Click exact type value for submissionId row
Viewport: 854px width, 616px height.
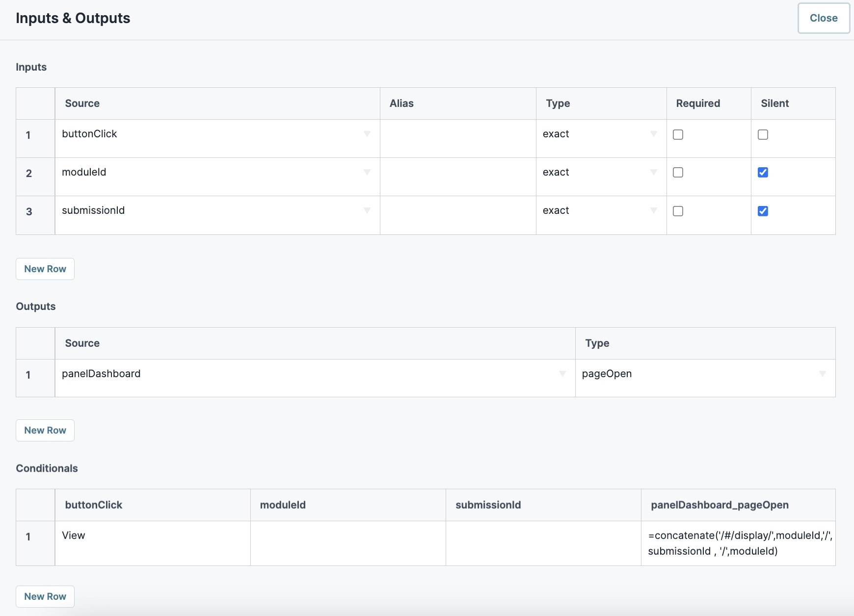point(556,210)
